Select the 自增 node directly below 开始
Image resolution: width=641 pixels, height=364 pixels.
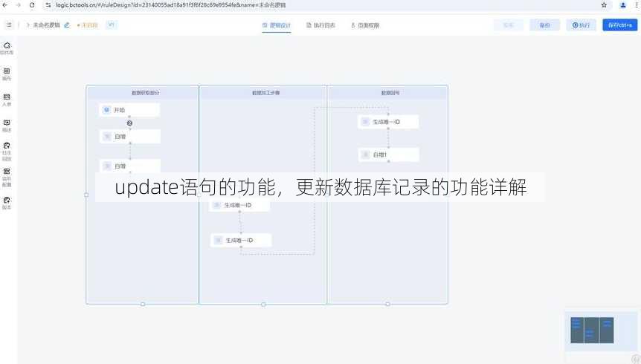coord(129,137)
